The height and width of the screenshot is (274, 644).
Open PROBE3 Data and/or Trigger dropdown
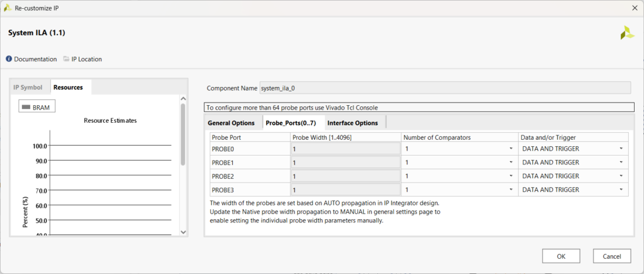pos(572,190)
